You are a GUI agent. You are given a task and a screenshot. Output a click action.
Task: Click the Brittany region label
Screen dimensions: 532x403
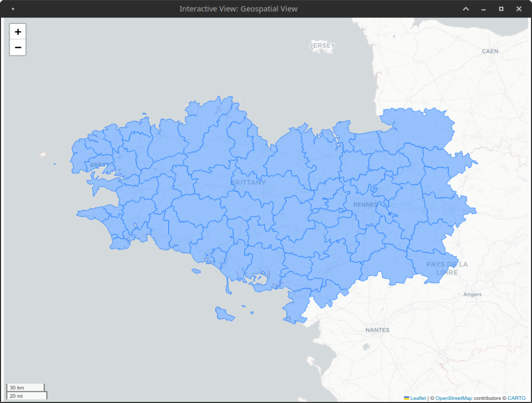[248, 182]
